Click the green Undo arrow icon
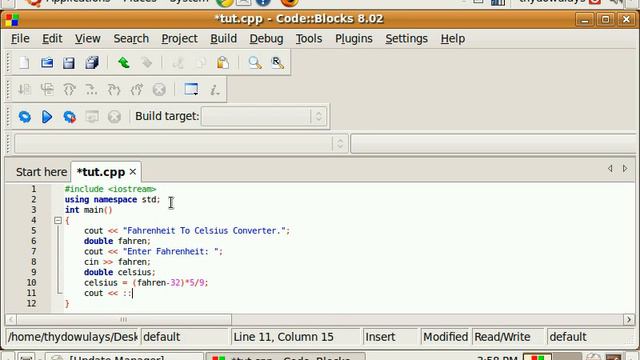This screenshot has height=360, width=640. tap(124, 63)
